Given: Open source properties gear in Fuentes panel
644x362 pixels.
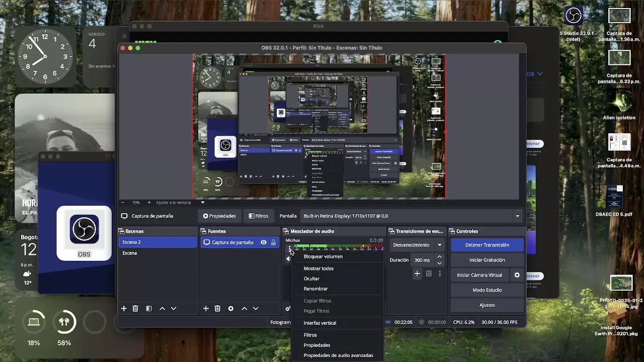Looking at the screenshot, I should pos(231,308).
